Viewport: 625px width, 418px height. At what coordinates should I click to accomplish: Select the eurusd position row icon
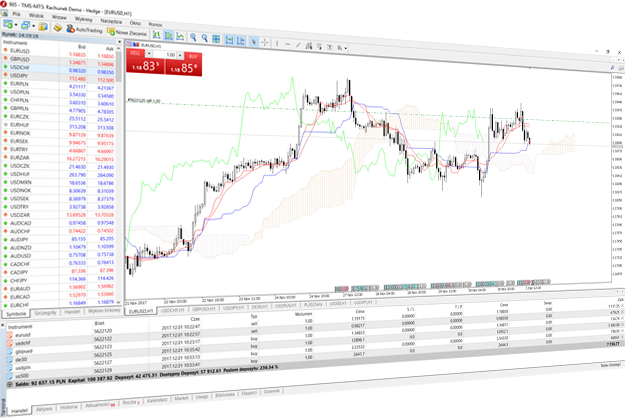[x=10, y=335]
